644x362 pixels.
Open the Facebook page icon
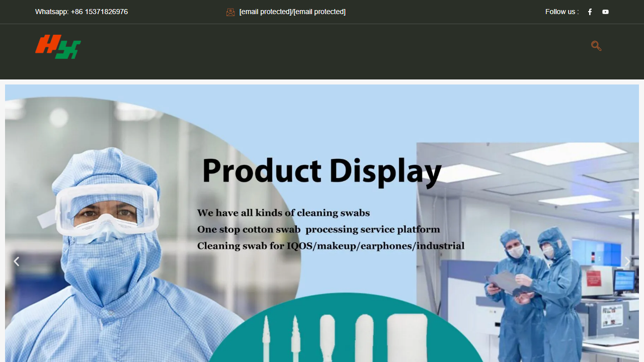coord(590,12)
